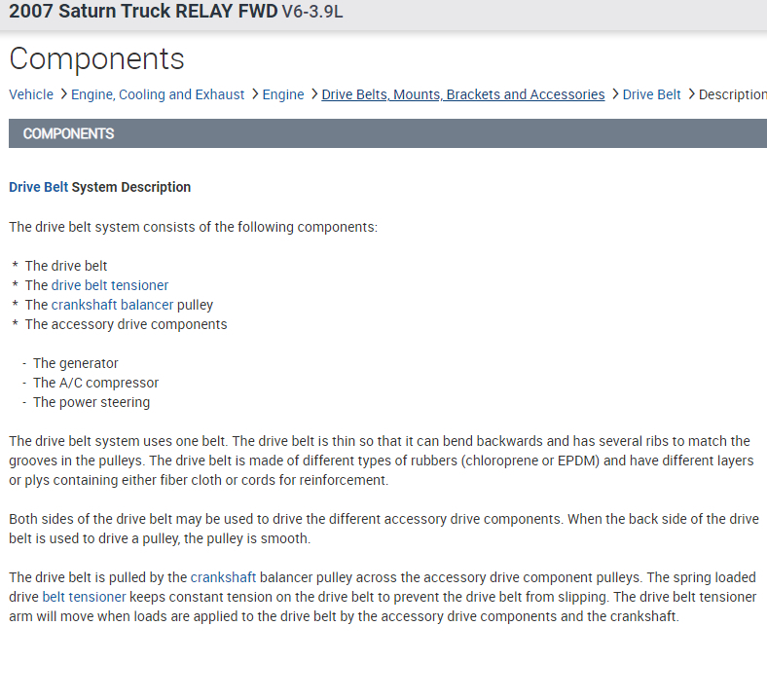Viewport: 767px width, 700px height.
Task: Open Drive Belt link in System Description heading
Action: (38, 187)
